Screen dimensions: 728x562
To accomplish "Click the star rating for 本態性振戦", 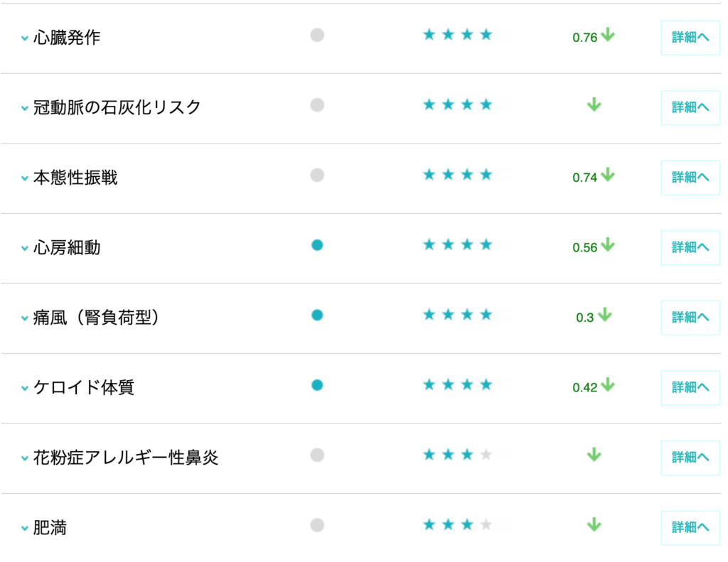I will (457, 175).
